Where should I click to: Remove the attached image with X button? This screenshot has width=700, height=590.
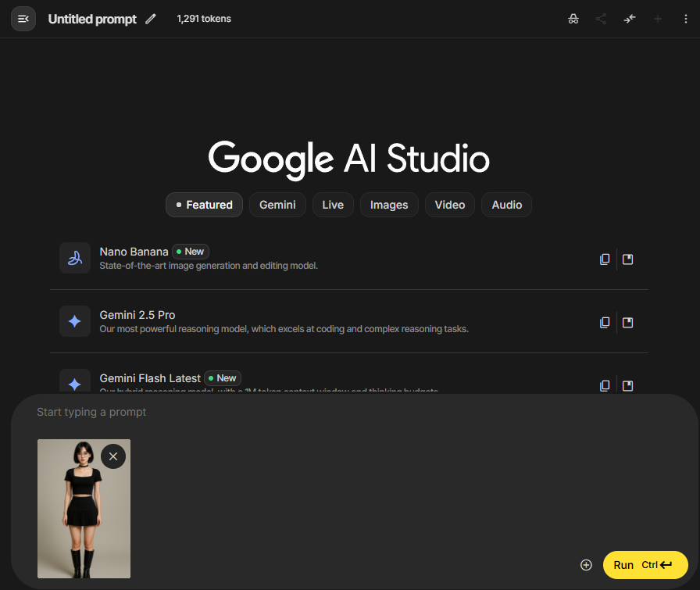click(x=113, y=456)
